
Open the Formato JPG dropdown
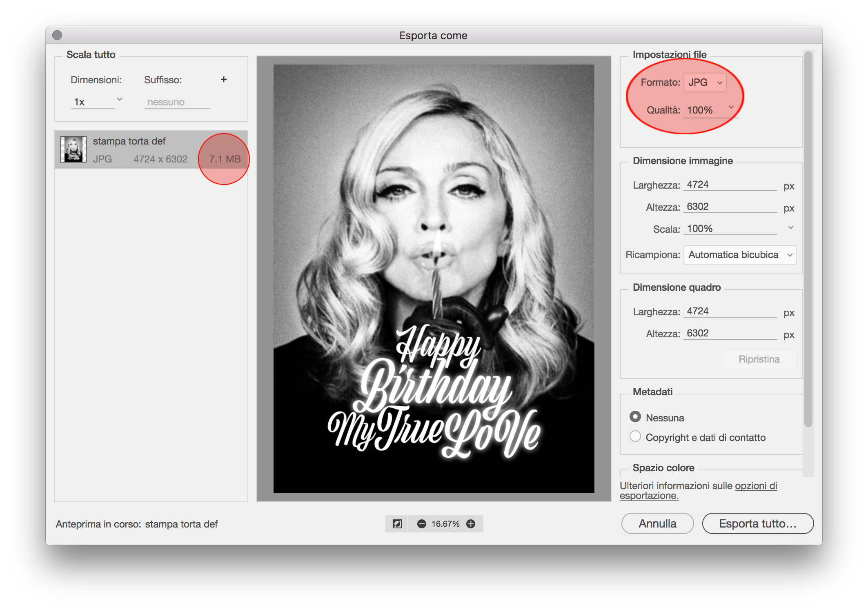pos(705,82)
